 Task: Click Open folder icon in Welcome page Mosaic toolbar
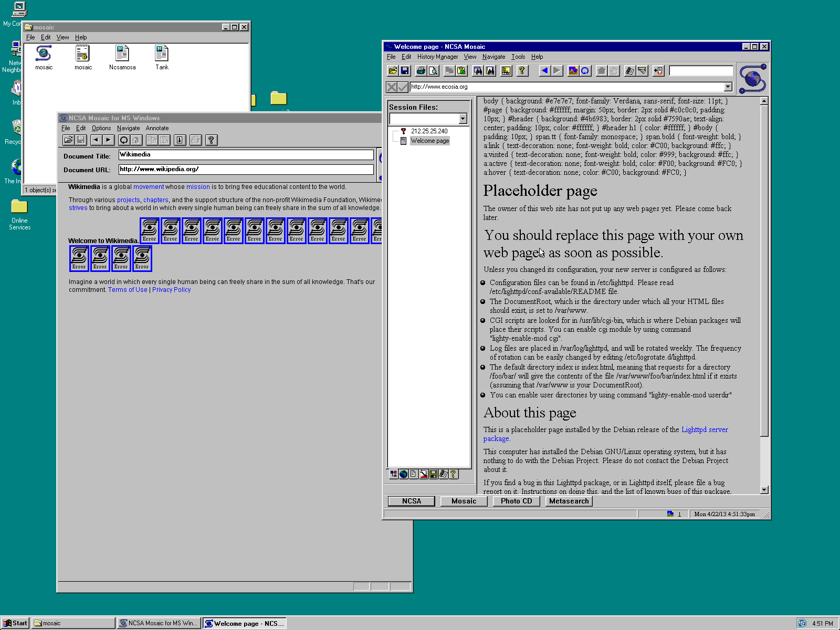pos(392,70)
